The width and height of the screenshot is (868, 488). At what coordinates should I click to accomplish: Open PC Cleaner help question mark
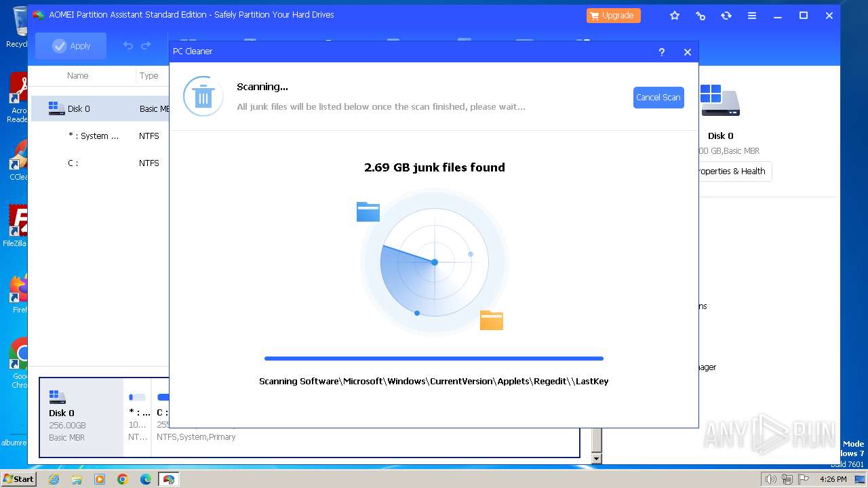coord(662,52)
